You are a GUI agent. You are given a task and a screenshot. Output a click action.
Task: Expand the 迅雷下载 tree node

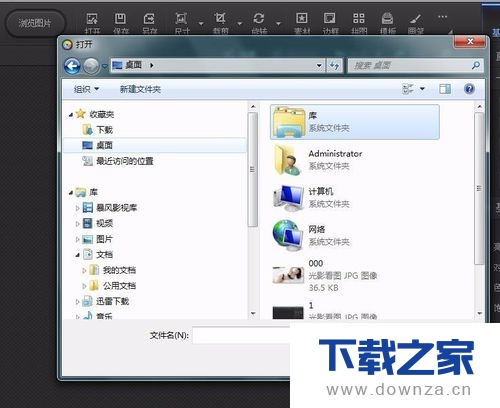(x=77, y=302)
